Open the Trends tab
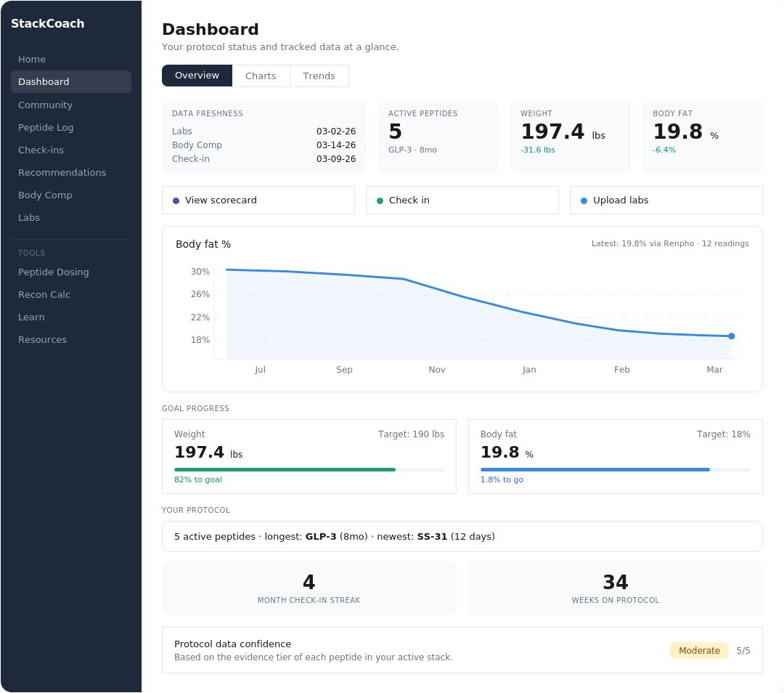Screen dimensions: 784x693 click(319, 76)
